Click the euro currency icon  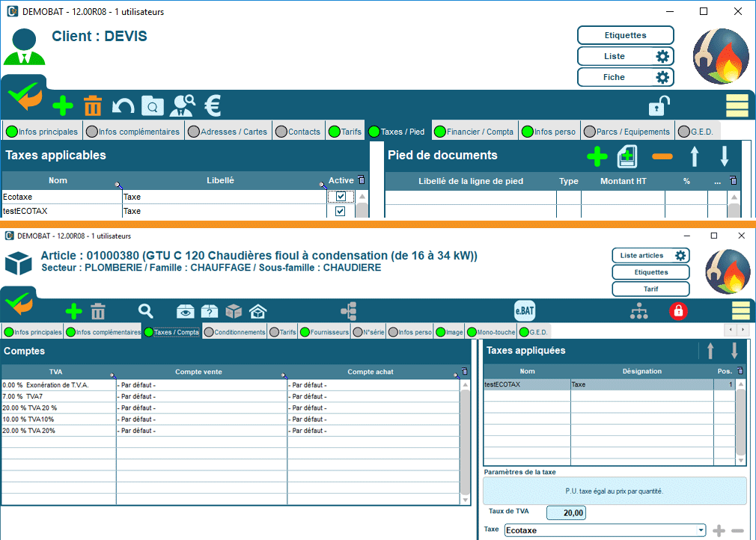(x=213, y=105)
